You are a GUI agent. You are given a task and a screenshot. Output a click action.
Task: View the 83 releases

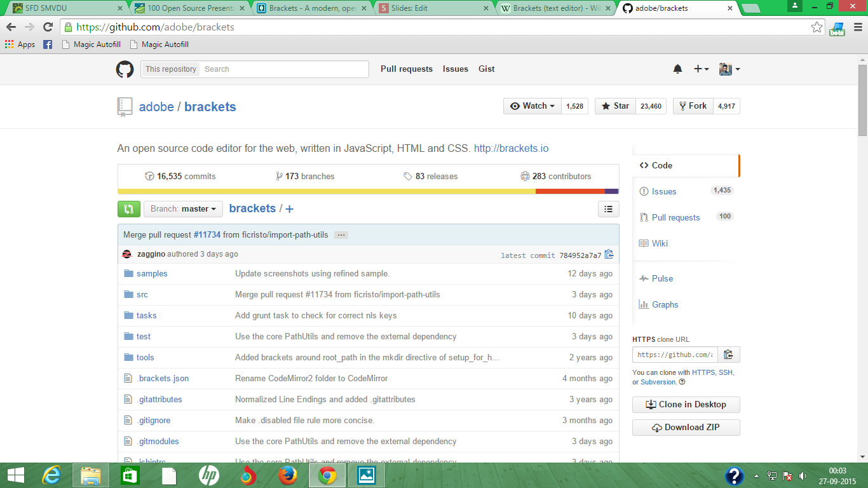[x=431, y=177]
